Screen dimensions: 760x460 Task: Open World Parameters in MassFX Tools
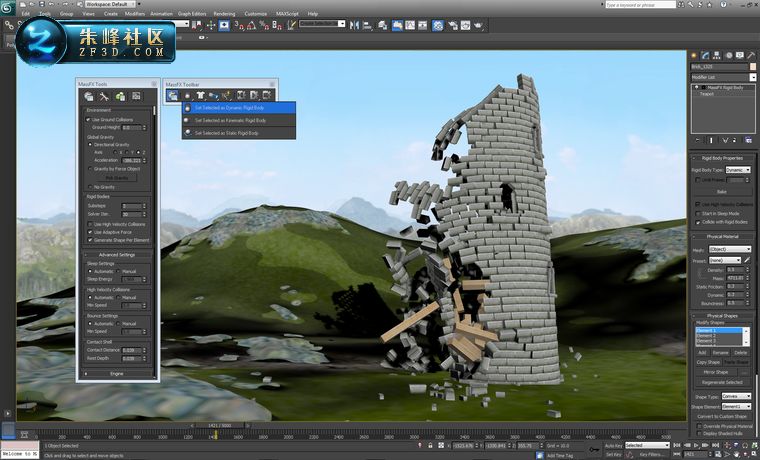click(89, 96)
